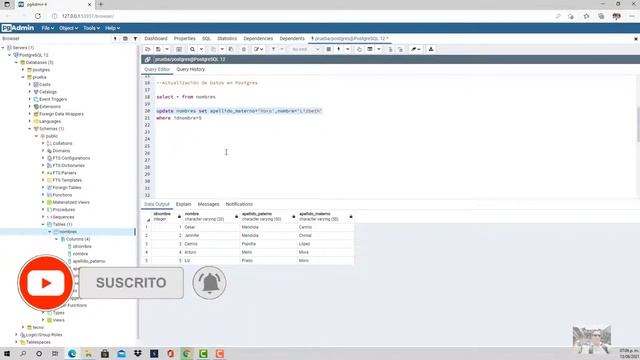Expand the postgres database node
Screen dimensions: 640x360
(x=23, y=70)
